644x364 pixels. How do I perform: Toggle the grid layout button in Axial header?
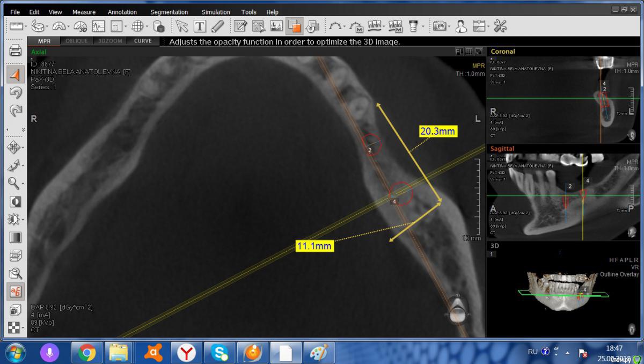click(469, 52)
